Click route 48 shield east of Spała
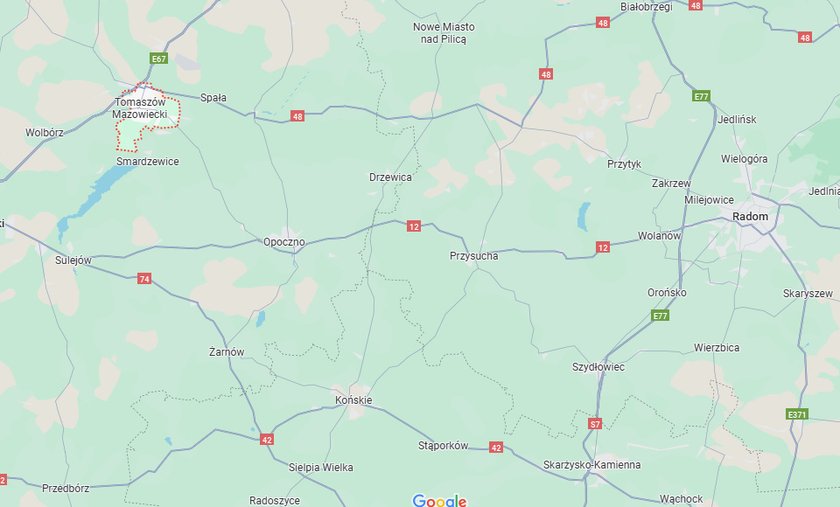This screenshot has height=507, width=840. point(297,116)
